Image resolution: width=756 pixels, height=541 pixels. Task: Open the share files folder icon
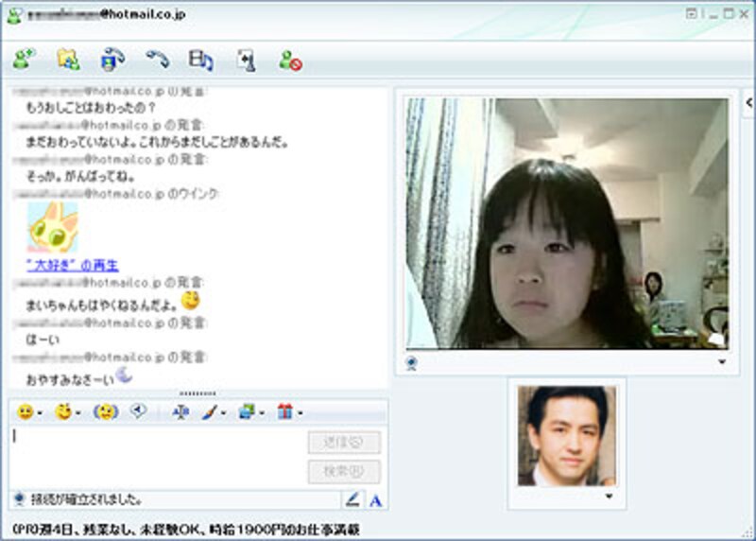(x=67, y=61)
